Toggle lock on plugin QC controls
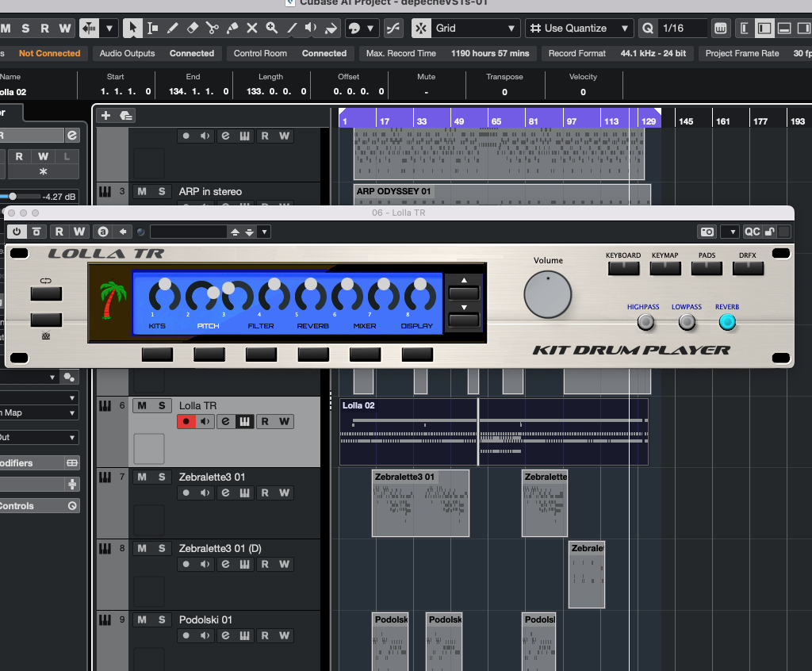Viewport: 812px width, 671px height. click(x=769, y=232)
